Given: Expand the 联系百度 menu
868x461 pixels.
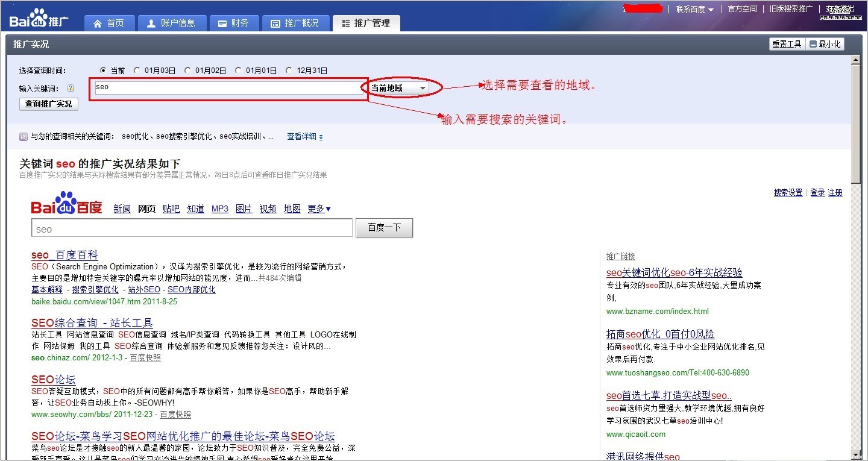Looking at the screenshot, I should point(694,9).
